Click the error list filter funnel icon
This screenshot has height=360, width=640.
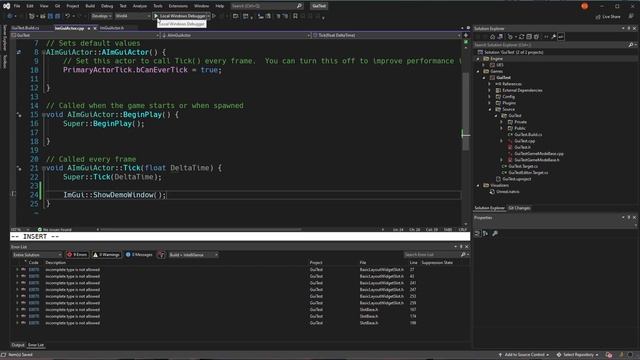pyautogui.click(x=162, y=255)
